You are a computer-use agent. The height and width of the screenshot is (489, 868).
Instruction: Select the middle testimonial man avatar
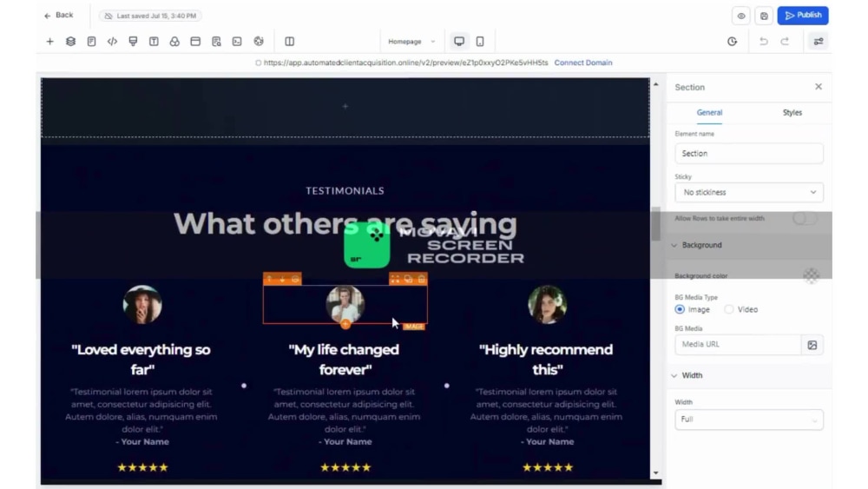pos(345,305)
